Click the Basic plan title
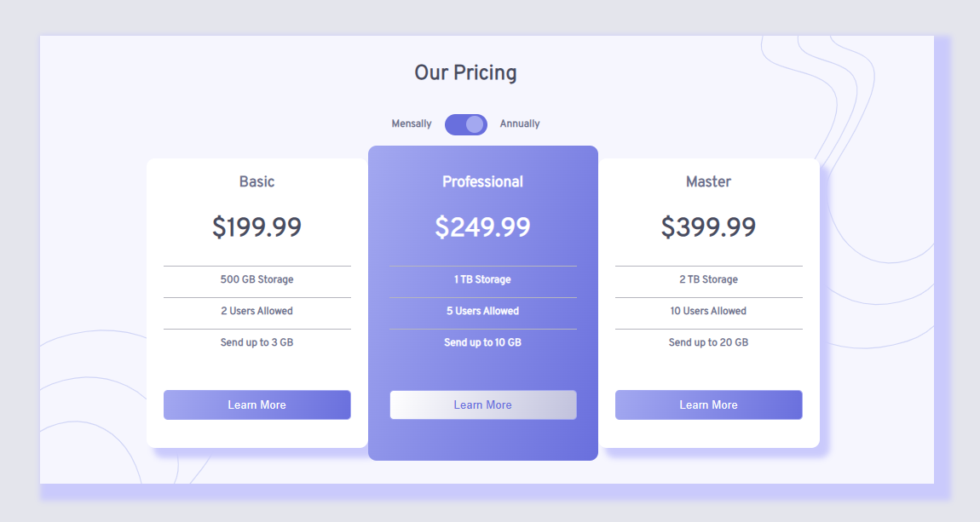This screenshot has width=980, height=522. [257, 181]
